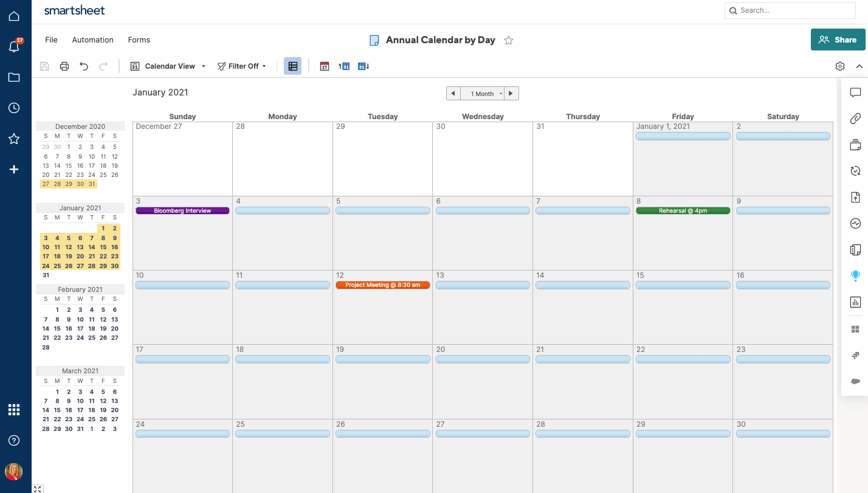Open Proofs panel icon in right rail
868x493 pixels.
855,145
